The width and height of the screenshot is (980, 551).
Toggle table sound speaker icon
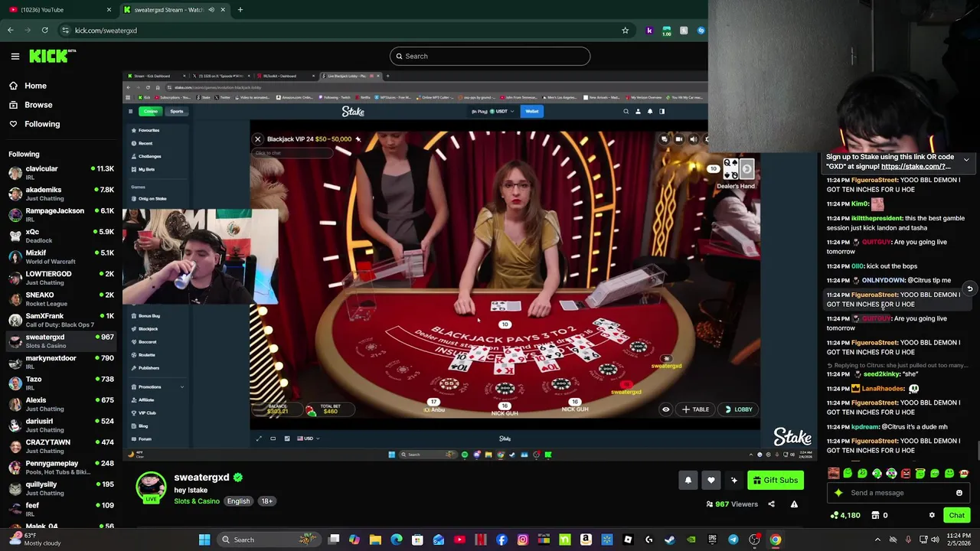[x=694, y=139]
